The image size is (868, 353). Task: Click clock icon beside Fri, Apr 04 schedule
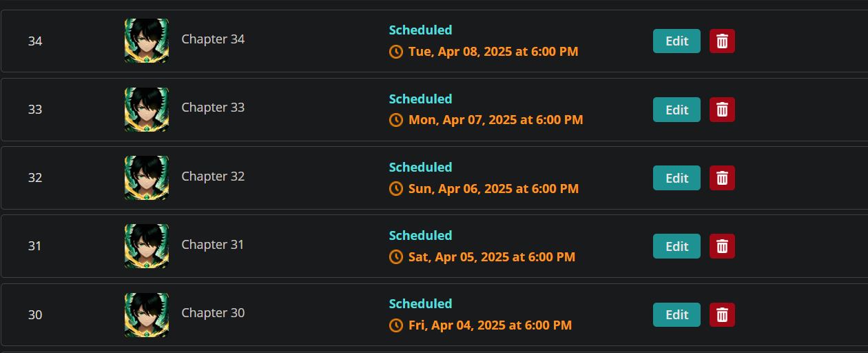[396, 325]
